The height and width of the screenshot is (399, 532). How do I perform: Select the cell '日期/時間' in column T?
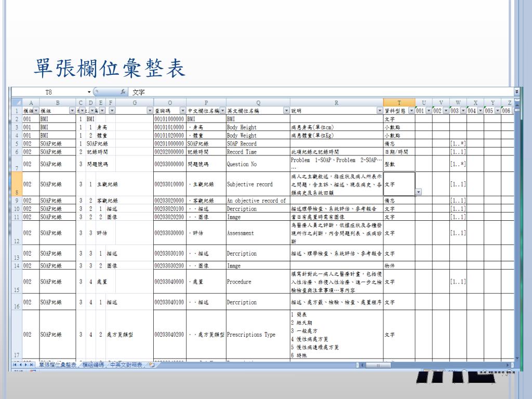[399, 152]
